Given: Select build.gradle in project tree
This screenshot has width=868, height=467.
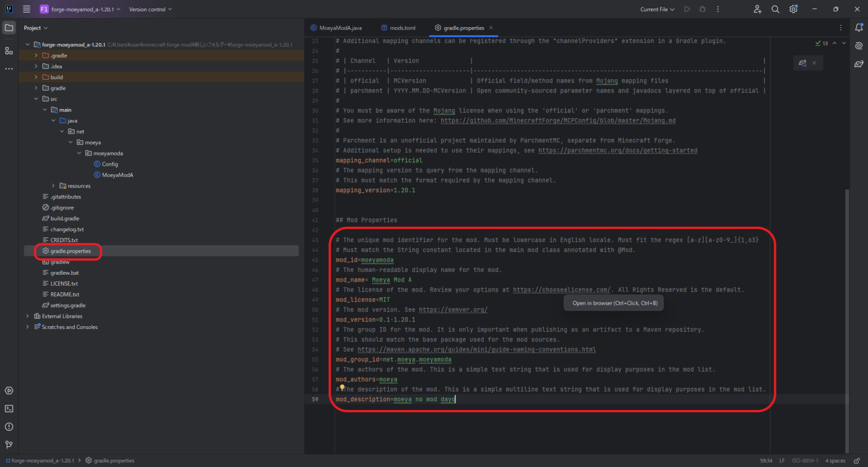Looking at the screenshot, I should (x=64, y=219).
